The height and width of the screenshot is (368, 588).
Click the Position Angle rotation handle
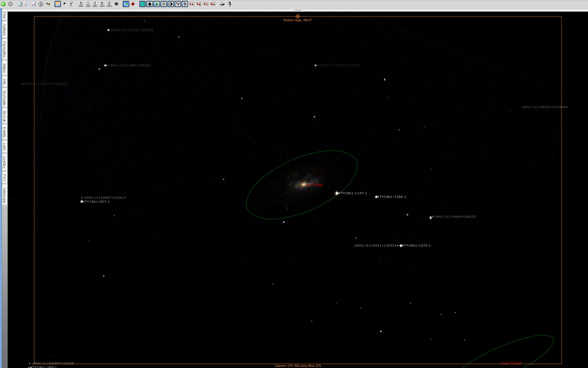click(x=298, y=16)
